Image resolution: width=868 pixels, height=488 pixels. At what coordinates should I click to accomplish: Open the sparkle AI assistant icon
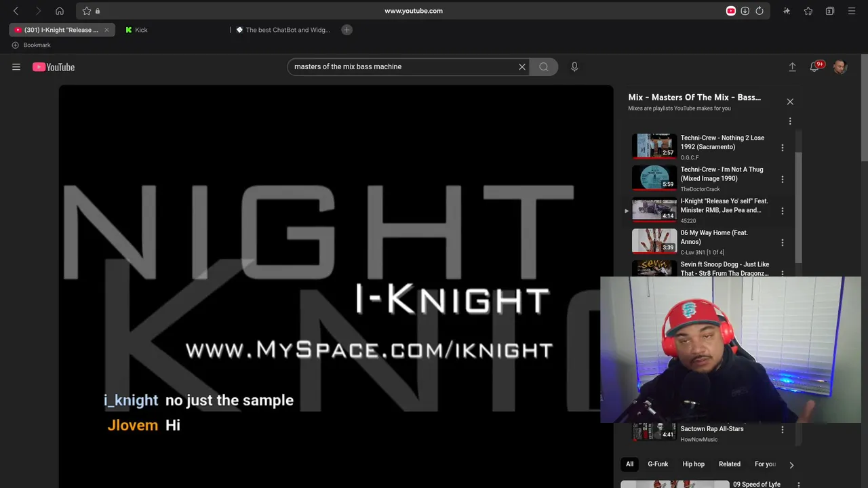pyautogui.click(x=787, y=11)
